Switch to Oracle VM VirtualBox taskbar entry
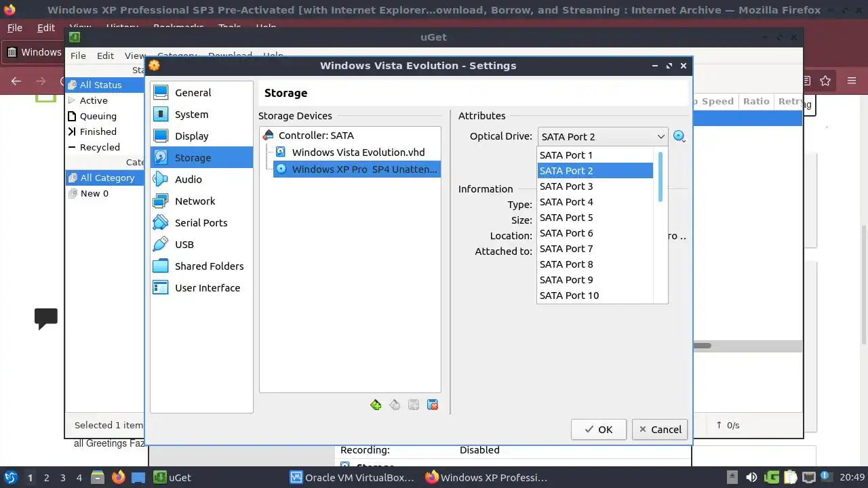Viewport: 868px width, 488px height. tap(352, 478)
